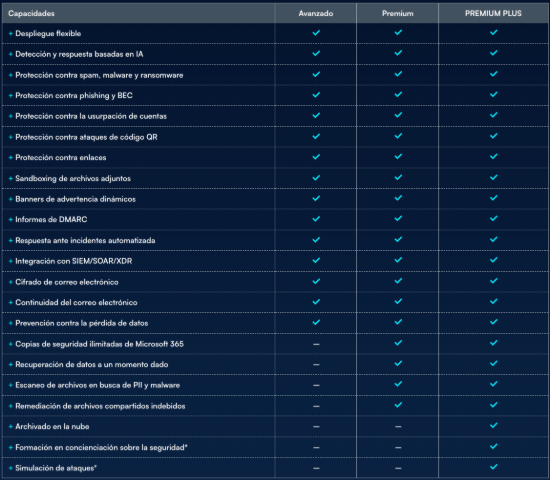This screenshot has height=480, width=550.
Task: Click the Capacidades column header
Action: 31,14
